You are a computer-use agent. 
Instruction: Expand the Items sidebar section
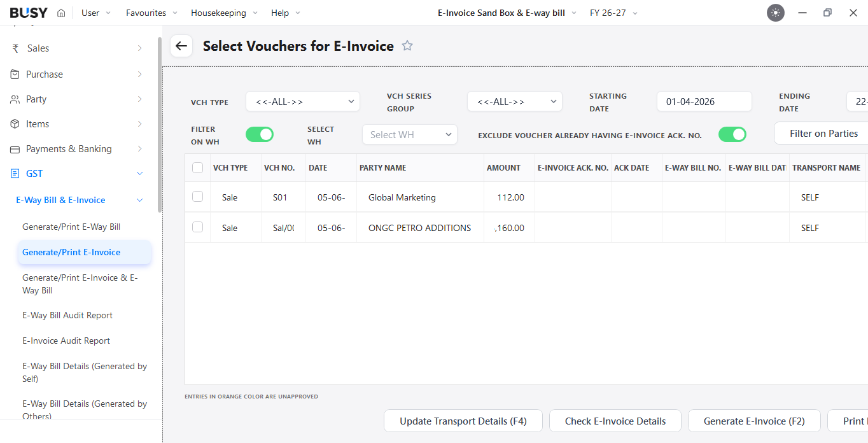(139, 124)
